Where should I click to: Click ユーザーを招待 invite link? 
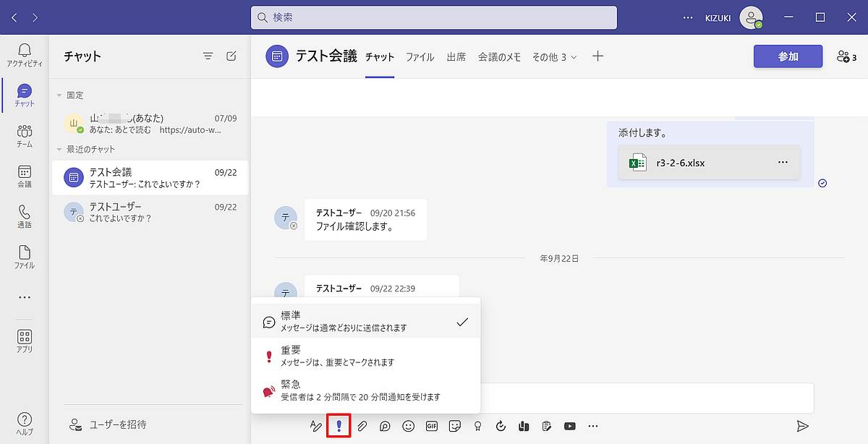[117, 424]
